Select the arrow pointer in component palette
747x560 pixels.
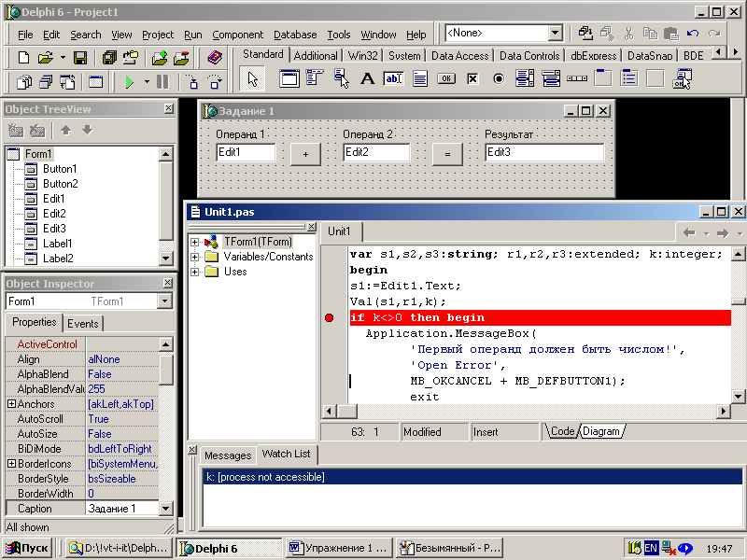[252, 78]
